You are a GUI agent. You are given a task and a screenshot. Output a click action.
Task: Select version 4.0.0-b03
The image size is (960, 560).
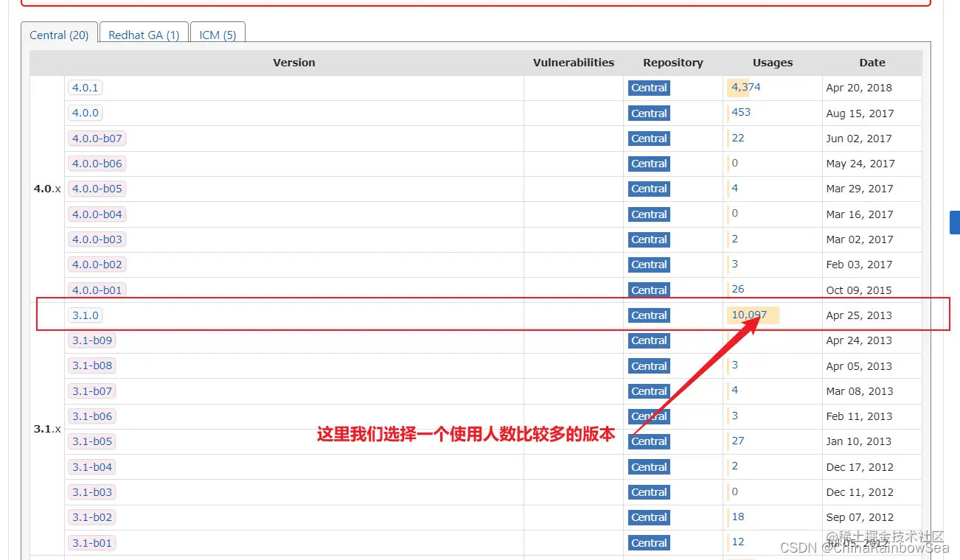pyautogui.click(x=97, y=239)
